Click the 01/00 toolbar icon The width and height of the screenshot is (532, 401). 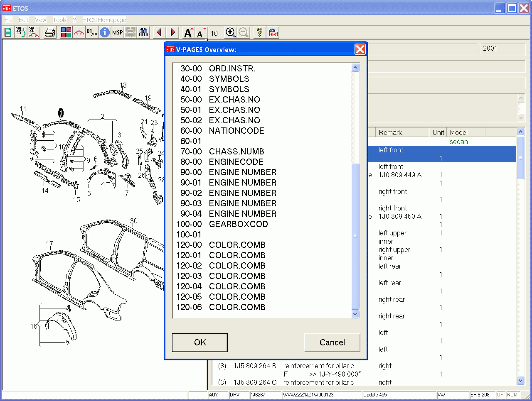pyautogui.click(x=92, y=32)
